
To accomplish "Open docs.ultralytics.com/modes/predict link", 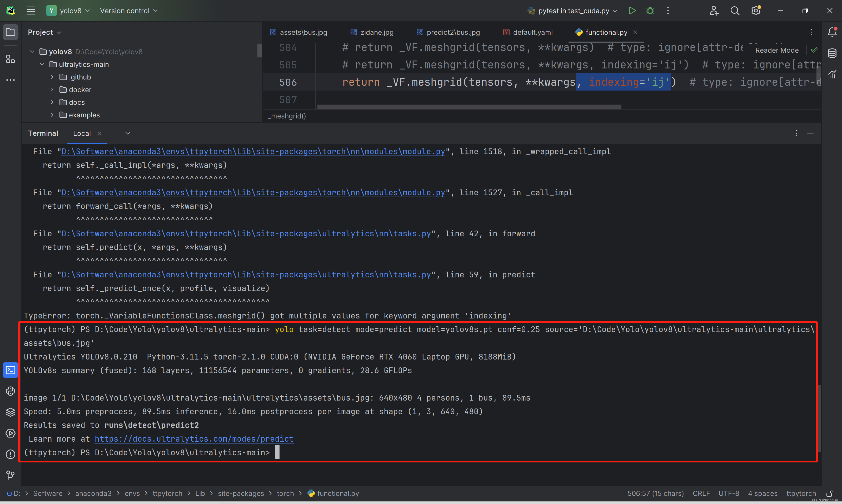I will point(194,439).
